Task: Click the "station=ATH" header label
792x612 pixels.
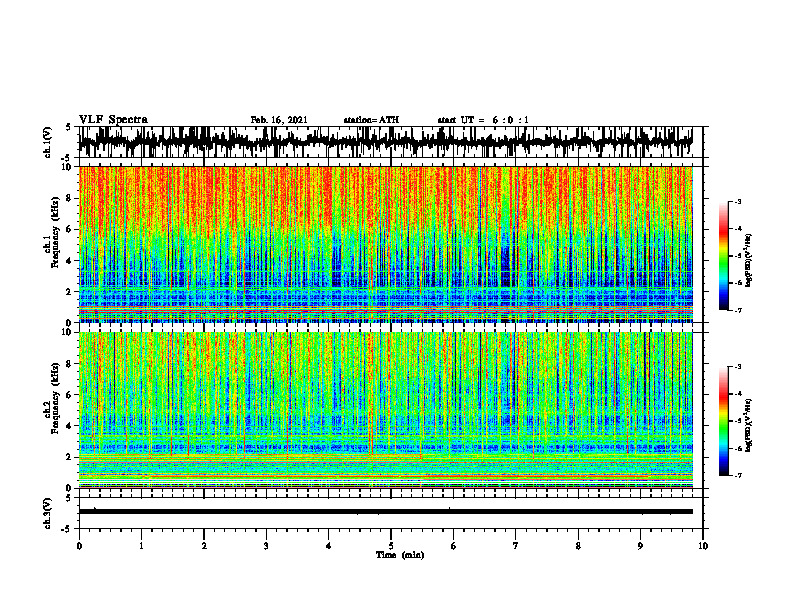Action: click(x=371, y=120)
